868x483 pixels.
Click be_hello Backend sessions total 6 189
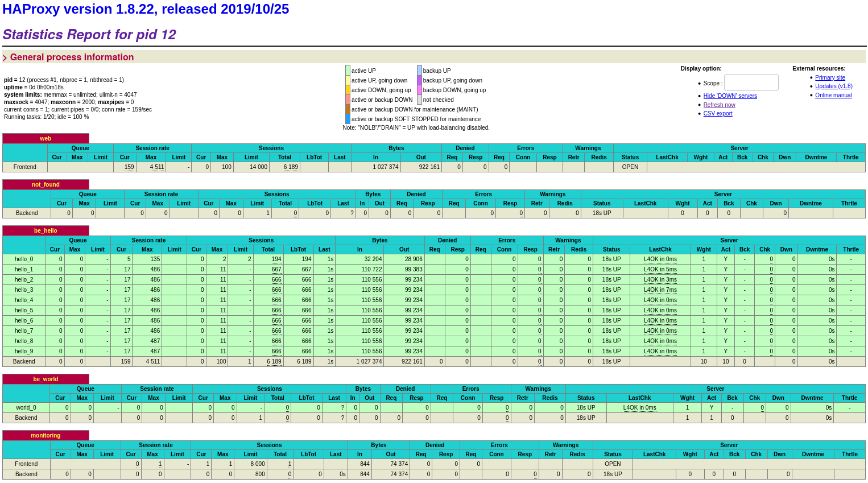tap(274, 361)
